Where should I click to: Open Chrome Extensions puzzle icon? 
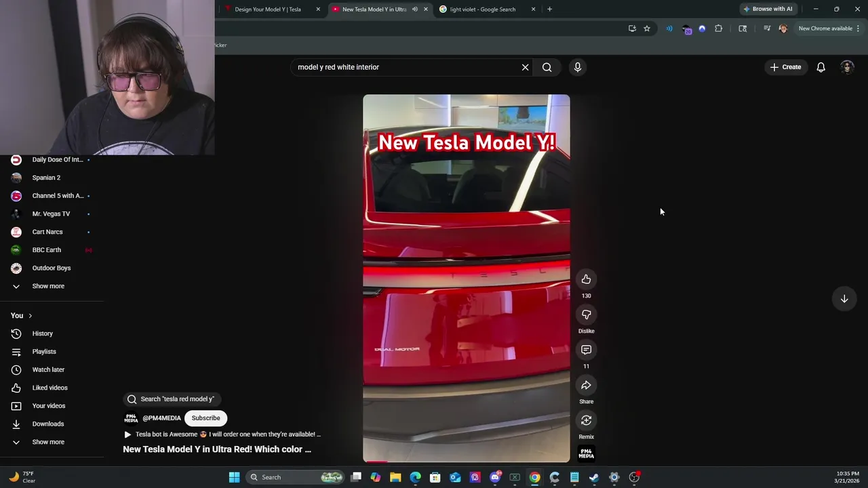pos(719,28)
